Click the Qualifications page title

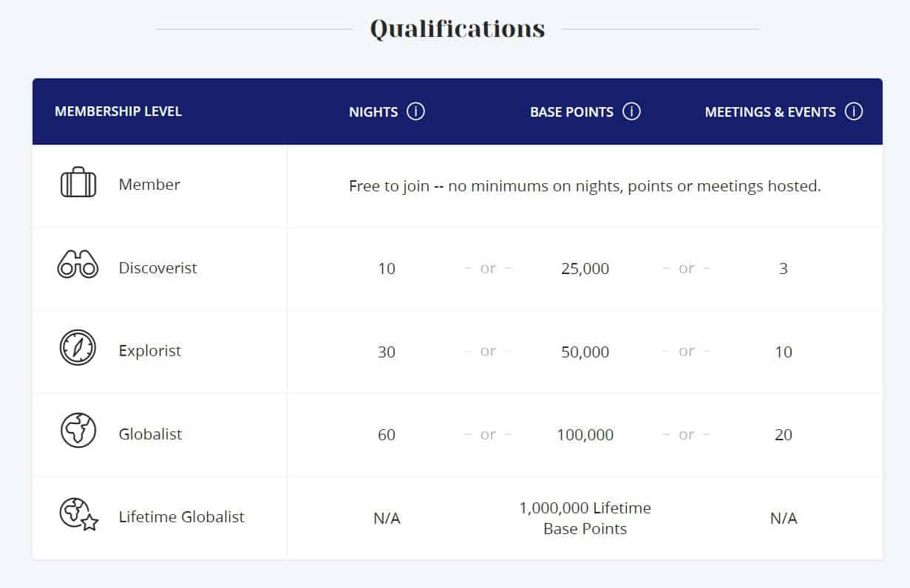pos(457,27)
